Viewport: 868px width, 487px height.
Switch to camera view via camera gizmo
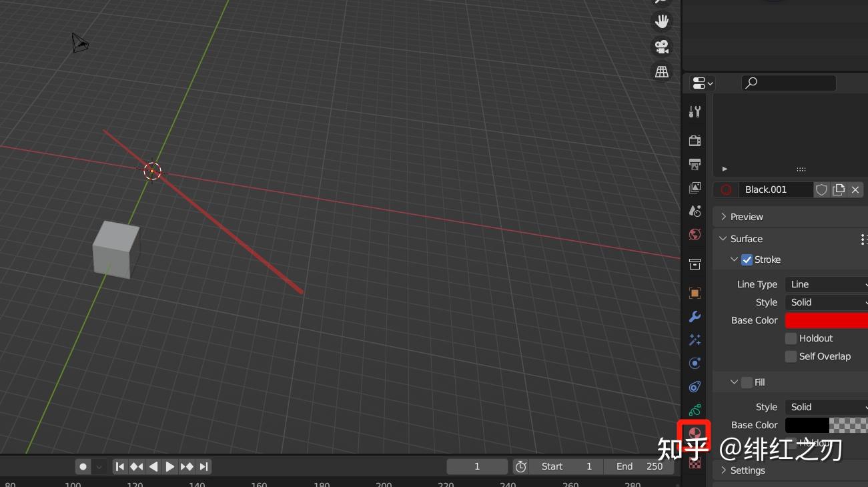point(661,46)
